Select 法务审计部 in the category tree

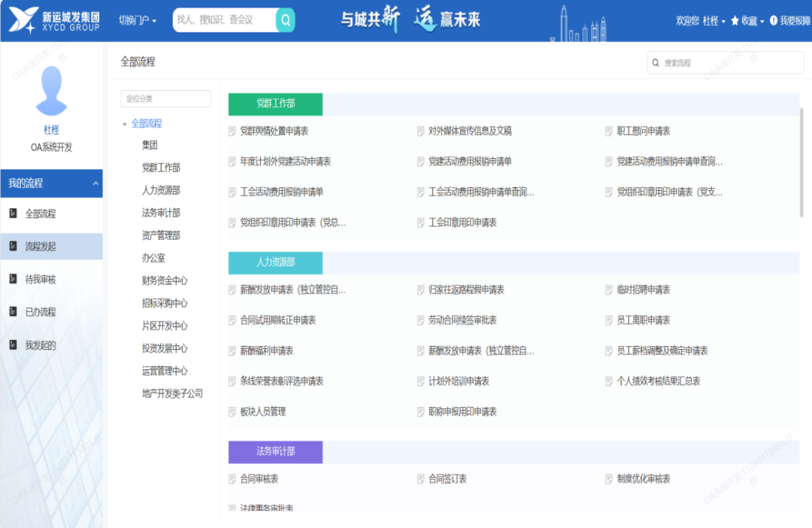[161, 212]
